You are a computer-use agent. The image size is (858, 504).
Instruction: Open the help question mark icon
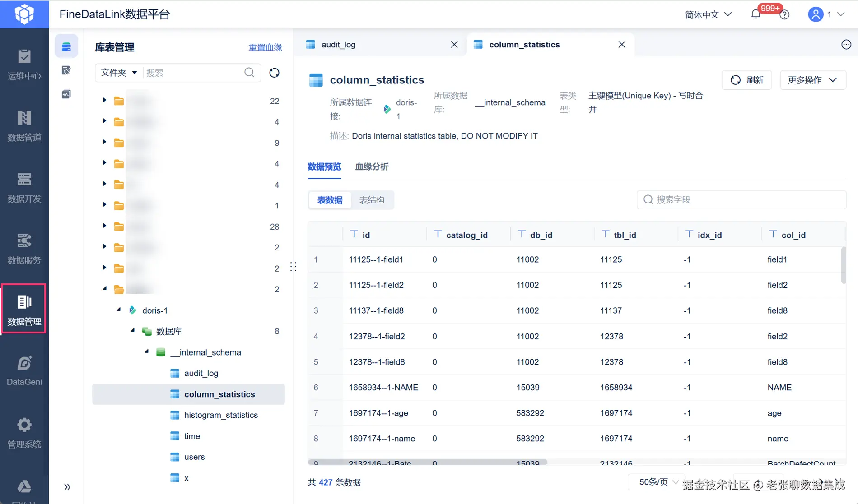pos(785,15)
